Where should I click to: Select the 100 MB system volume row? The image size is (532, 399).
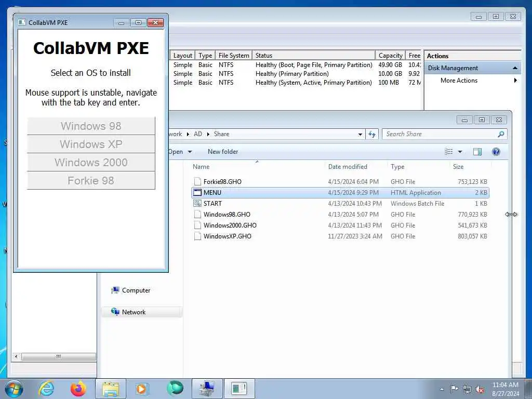click(295, 83)
